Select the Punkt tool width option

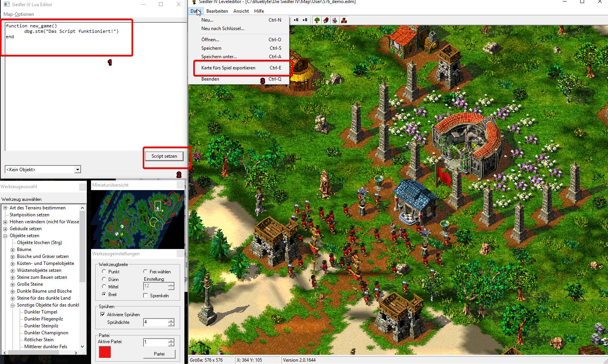pyautogui.click(x=104, y=271)
